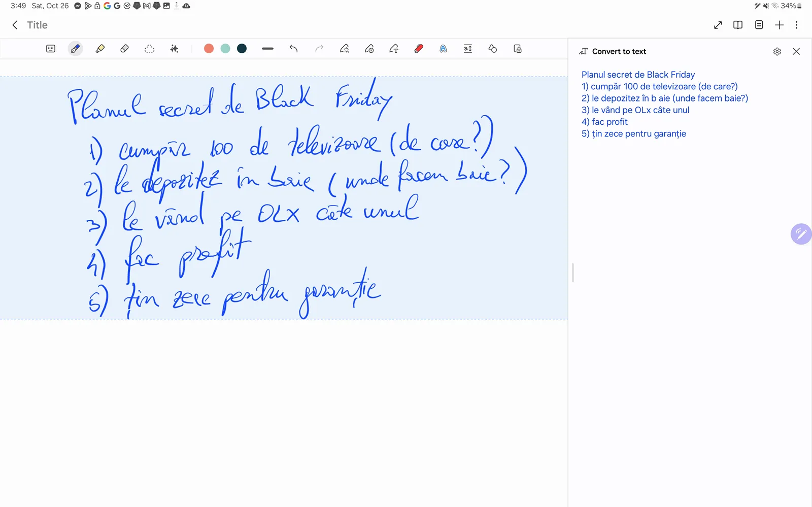The height and width of the screenshot is (507, 812).
Task: Select the Eraser tool
Action: [x=124, y=49]
